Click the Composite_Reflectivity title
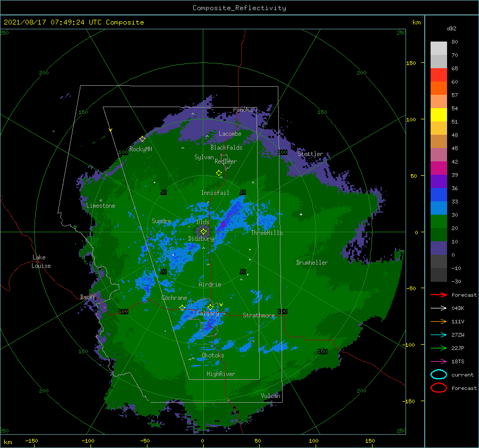The image size is (479, 448). [x=240, y=8]
